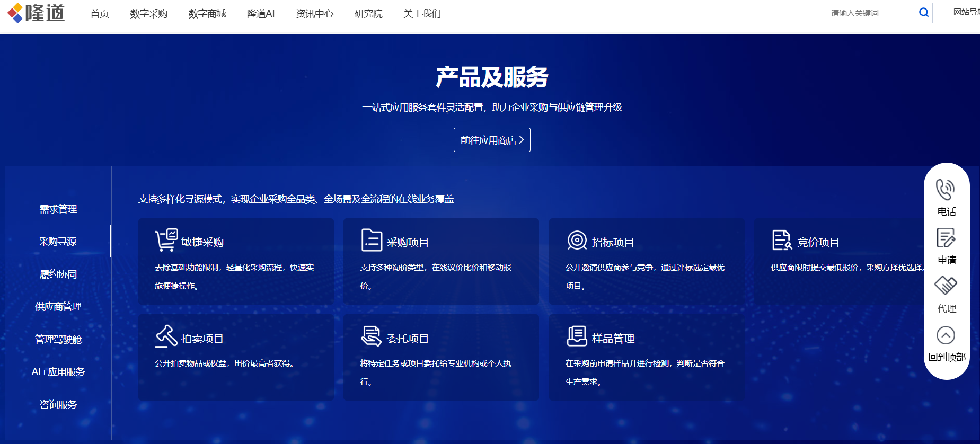Open the 采购项目 card title
980x444 pixels.
pos(408,242)
